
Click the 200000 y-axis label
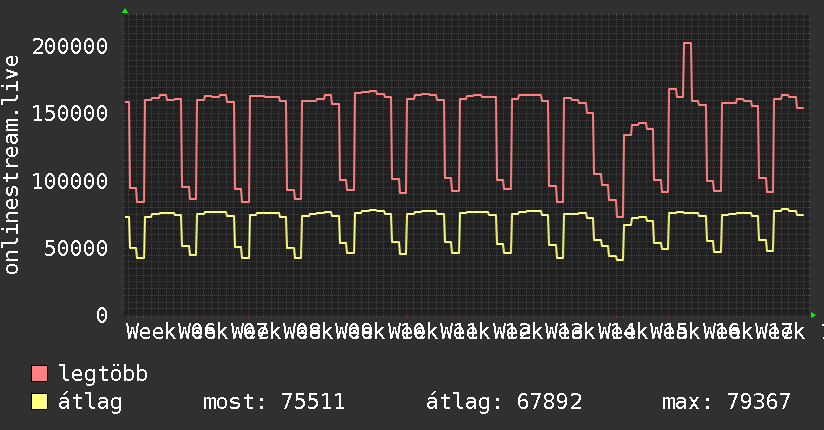70,46
